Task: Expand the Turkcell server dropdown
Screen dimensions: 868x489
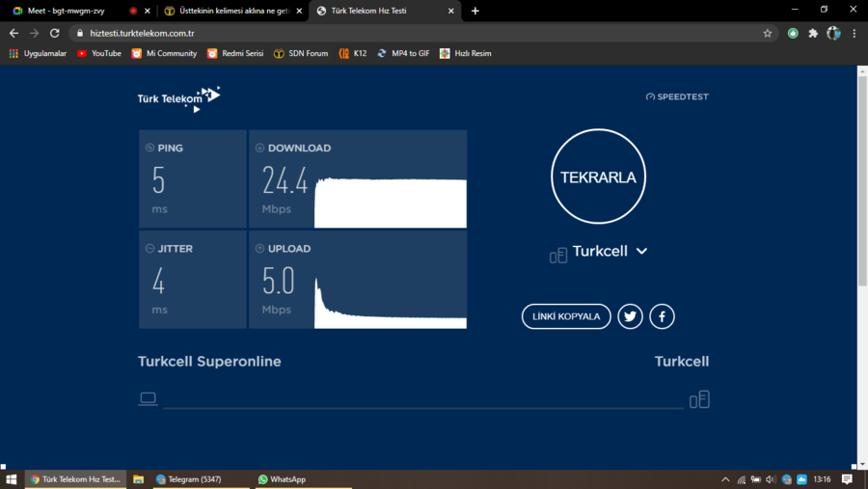Action: [610, 252]
